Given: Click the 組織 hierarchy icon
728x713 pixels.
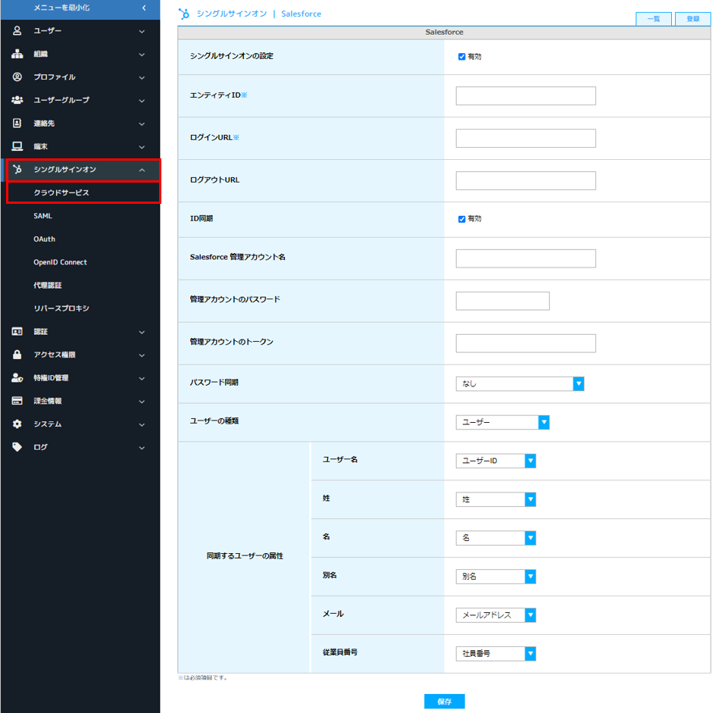Looking at the screenshot, I should pyautogui.click(x=17, y=54).
